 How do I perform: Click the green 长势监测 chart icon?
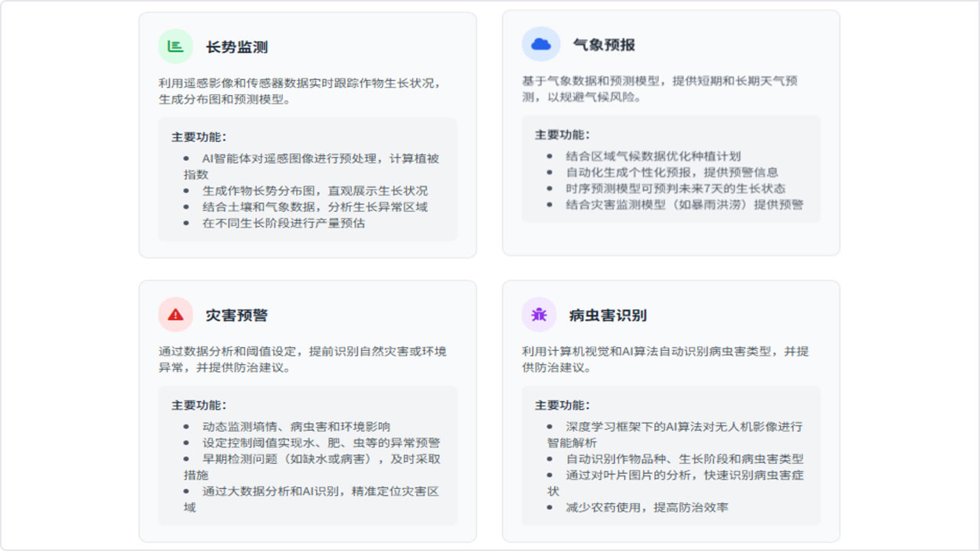pyautogui.click(x=175, y=46)
